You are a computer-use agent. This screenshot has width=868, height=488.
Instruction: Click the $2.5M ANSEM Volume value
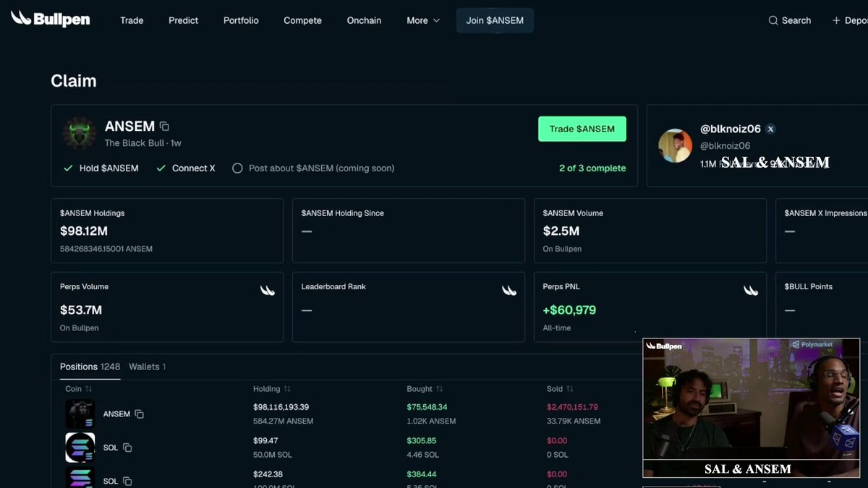point(561,231)
